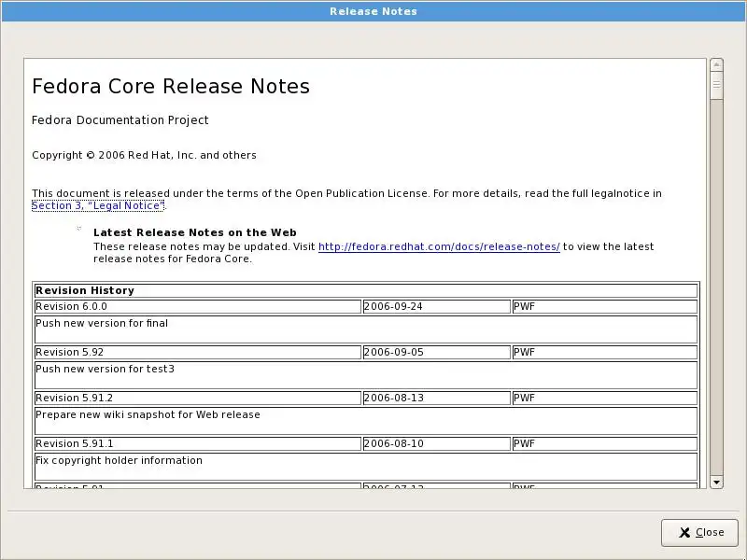Click PWF cell in Revision 5.91.1 row
The height and width of the screenshot is (560, 747).
point(604,444)
